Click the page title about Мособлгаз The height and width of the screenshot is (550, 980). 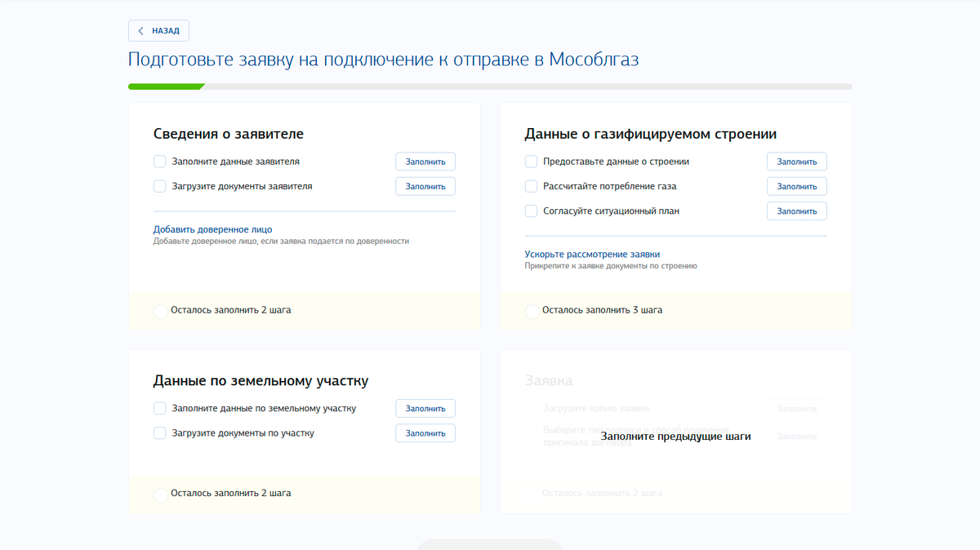point(384,60)
